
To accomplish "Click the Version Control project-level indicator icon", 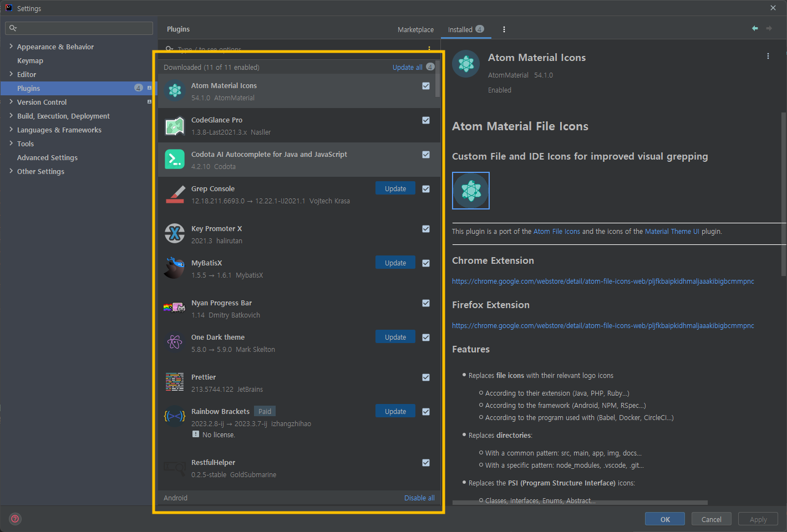I will [x=149, y=102].
